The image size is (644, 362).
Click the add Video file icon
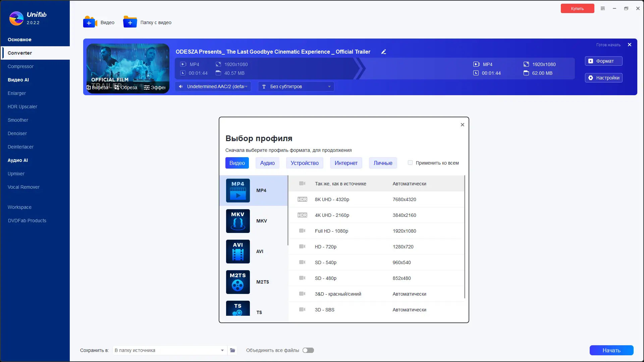90,22
